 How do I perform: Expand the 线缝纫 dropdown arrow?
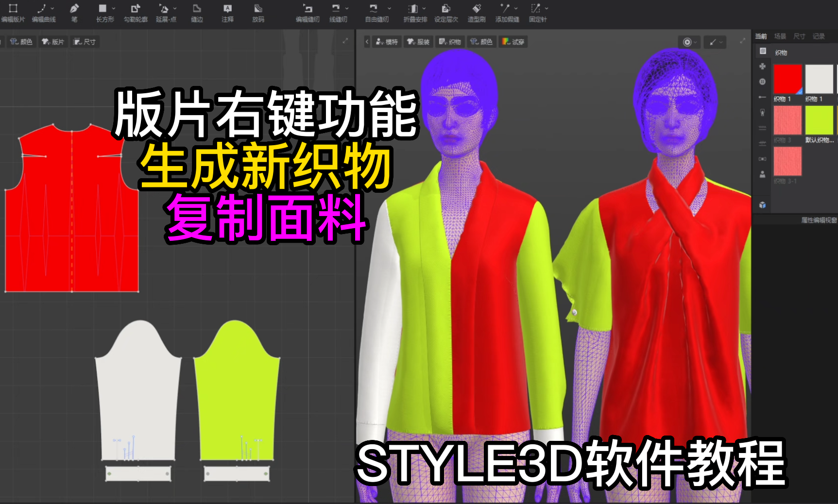347,8
